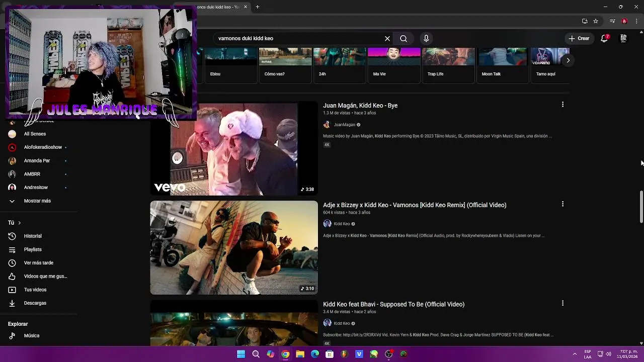The image size is (644, 362).
Task: Open the YouTube account avatar menu
Action: [623, 38]
